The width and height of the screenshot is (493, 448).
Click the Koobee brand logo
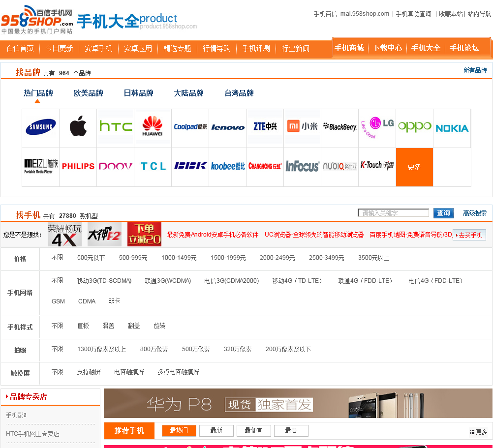tap(228, 166)
